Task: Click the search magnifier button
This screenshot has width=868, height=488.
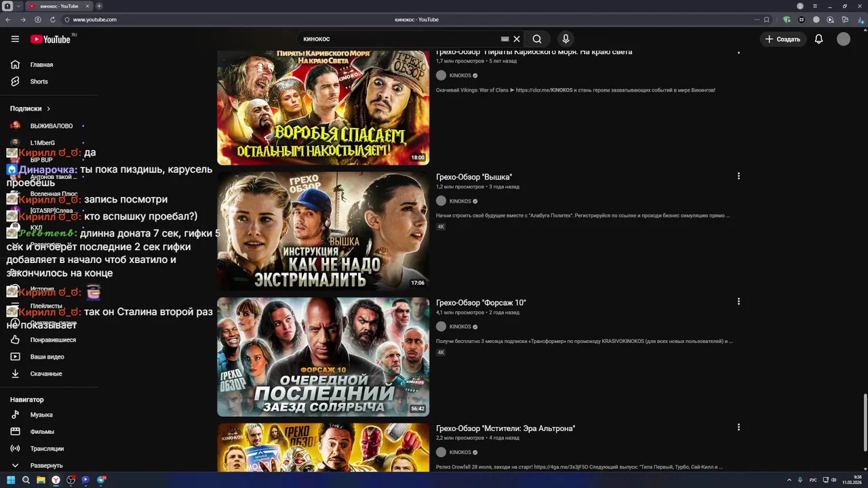Action: 537,39
